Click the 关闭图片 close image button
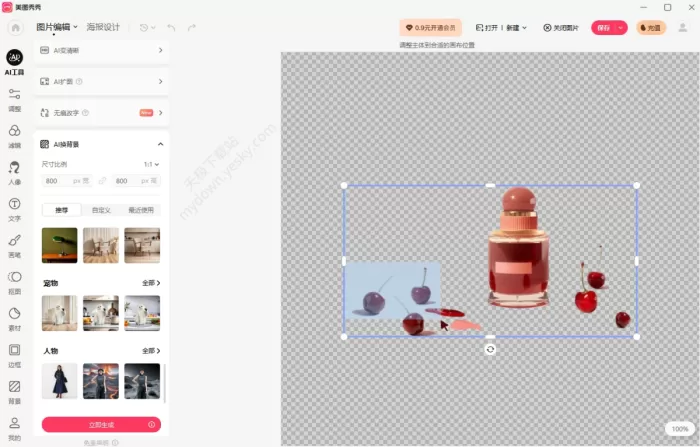Screen dimensions: 700x447 561,28
